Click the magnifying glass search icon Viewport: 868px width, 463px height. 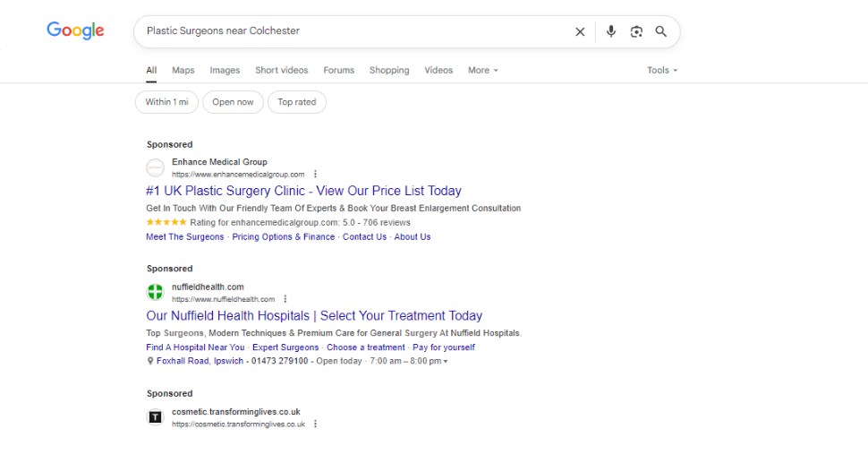661,31
